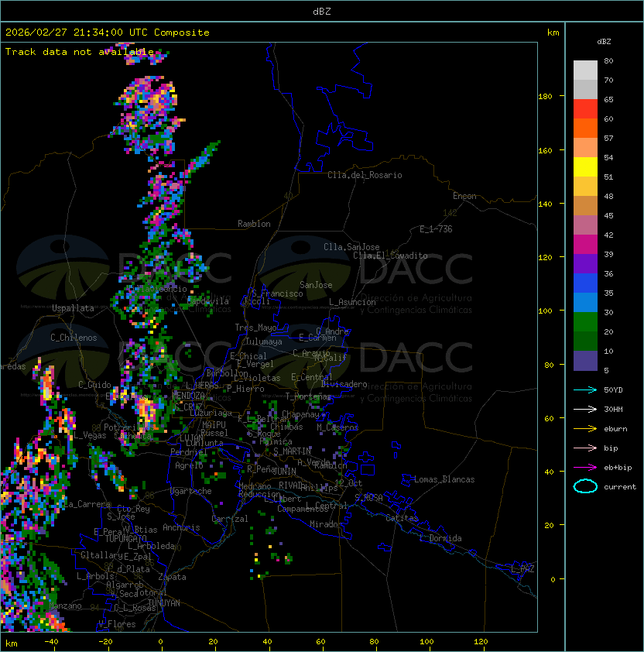Click the 'L_Vegas' map label
644x652 pixels.
[90, 435]
